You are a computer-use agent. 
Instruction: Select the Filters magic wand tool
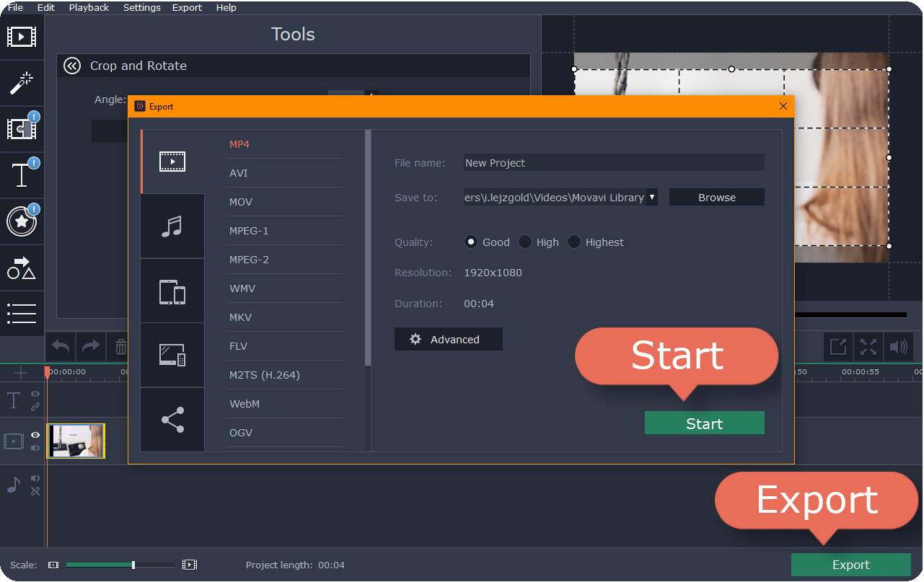[x=22, y=82]
